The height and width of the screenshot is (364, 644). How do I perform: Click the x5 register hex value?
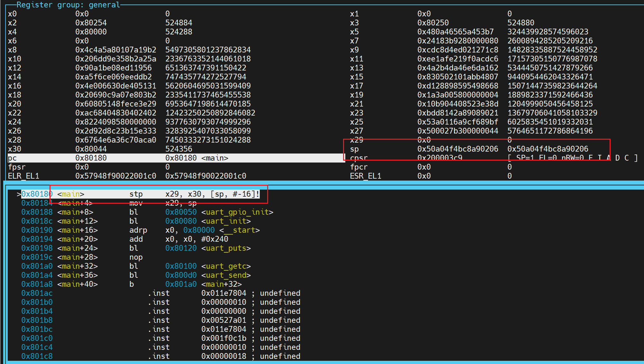pos(455,32)
